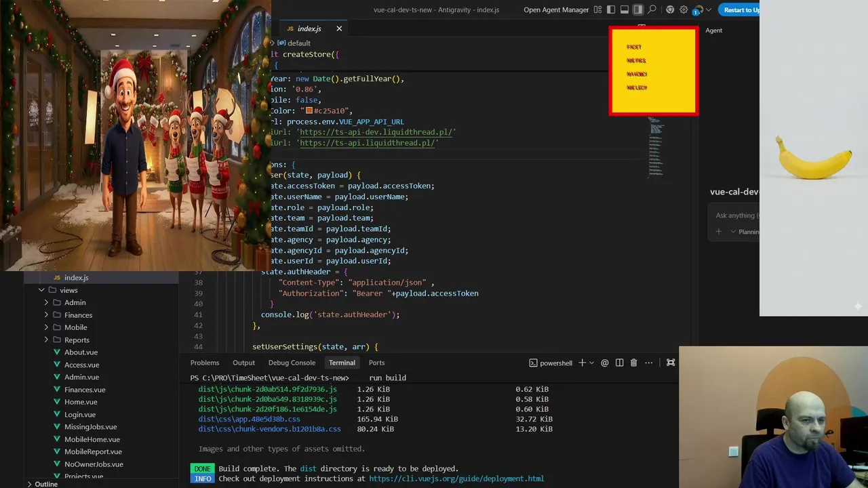Open the Planning mode dropdown
Screen dimensions: 868x488
pos(745,232)
